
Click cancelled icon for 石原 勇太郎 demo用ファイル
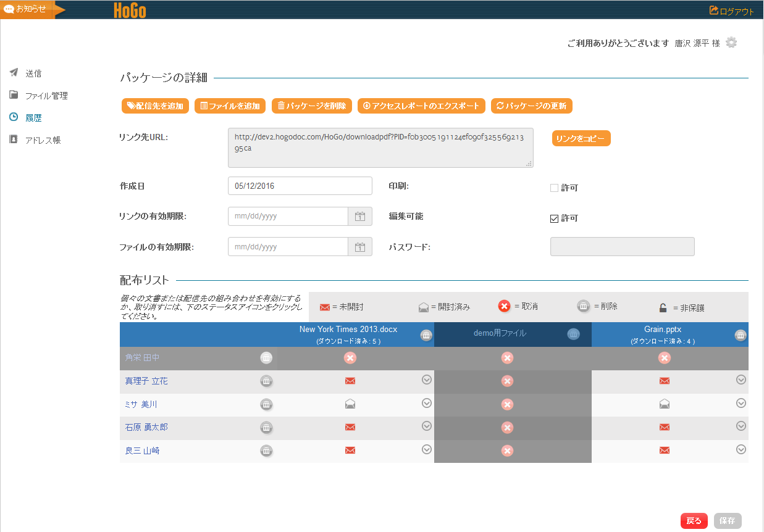point(507,428)
